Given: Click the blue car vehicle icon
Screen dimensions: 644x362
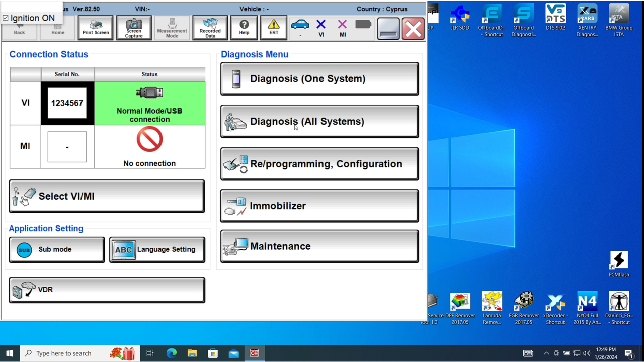Looking at the screenshot, I should tap(300, 24).
